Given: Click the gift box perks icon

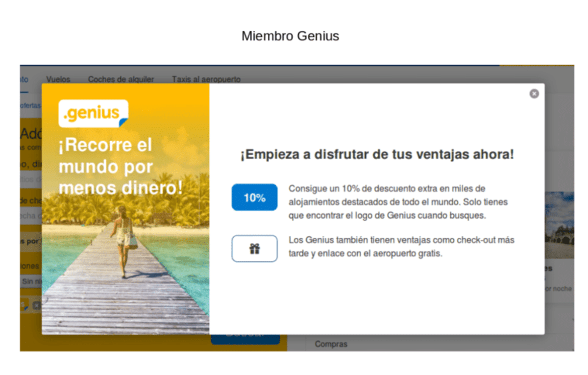Looking at the screenshot, I should coord(254,249).
